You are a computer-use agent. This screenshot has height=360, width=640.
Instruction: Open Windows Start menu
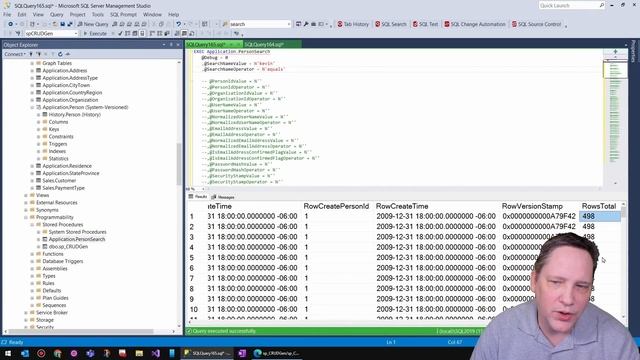(x=8, y=353)
